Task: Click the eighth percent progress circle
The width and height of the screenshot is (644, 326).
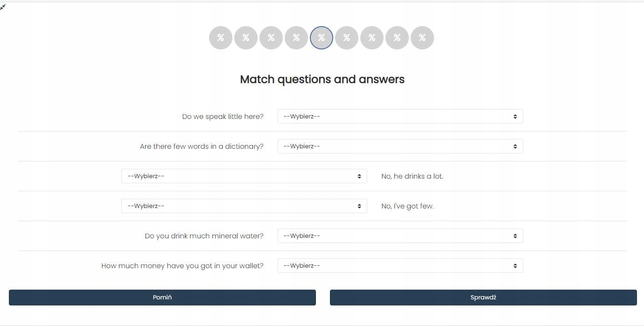Action: [x=397, y=38]
